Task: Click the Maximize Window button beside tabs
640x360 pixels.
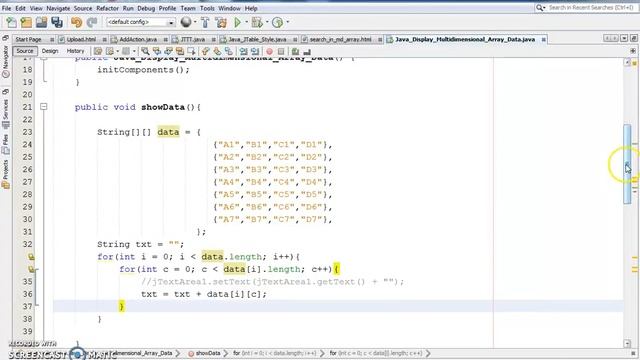Action: pyautogui.click(x=633, y=38)
